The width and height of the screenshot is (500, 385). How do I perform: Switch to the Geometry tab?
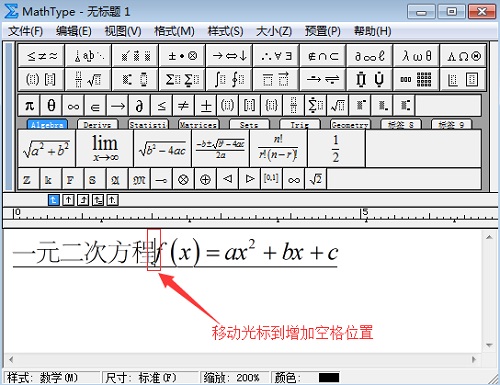tap(350, 125)
